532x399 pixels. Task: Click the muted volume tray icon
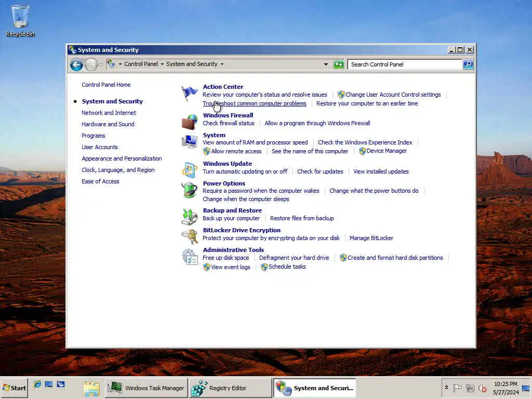coord(482,388)
